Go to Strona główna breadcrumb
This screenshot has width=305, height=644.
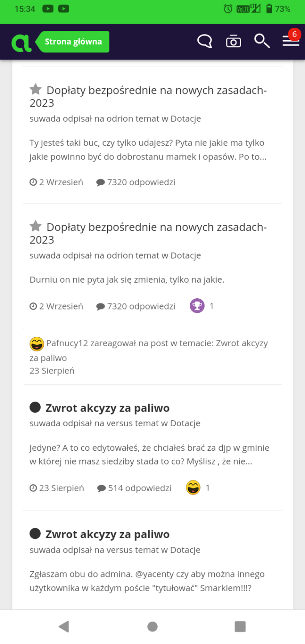click(73, 42)
